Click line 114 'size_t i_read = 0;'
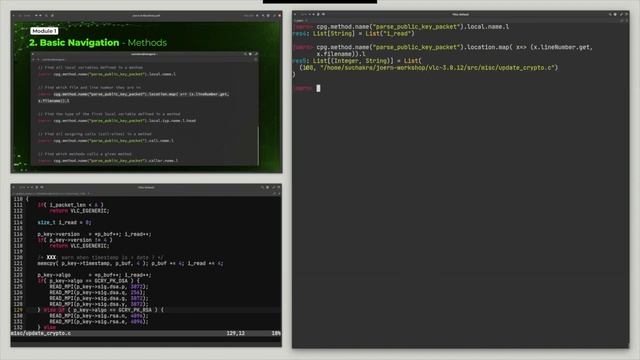 (64, 222)
